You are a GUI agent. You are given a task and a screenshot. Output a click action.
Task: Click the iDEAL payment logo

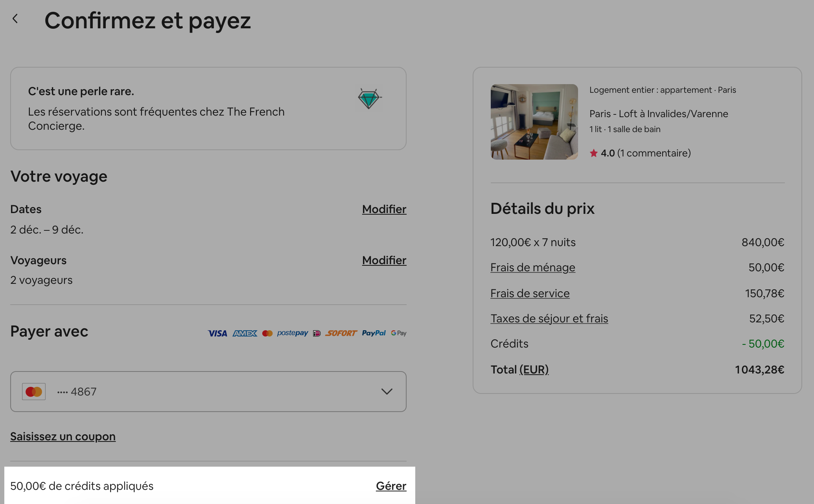coord(317,333)
